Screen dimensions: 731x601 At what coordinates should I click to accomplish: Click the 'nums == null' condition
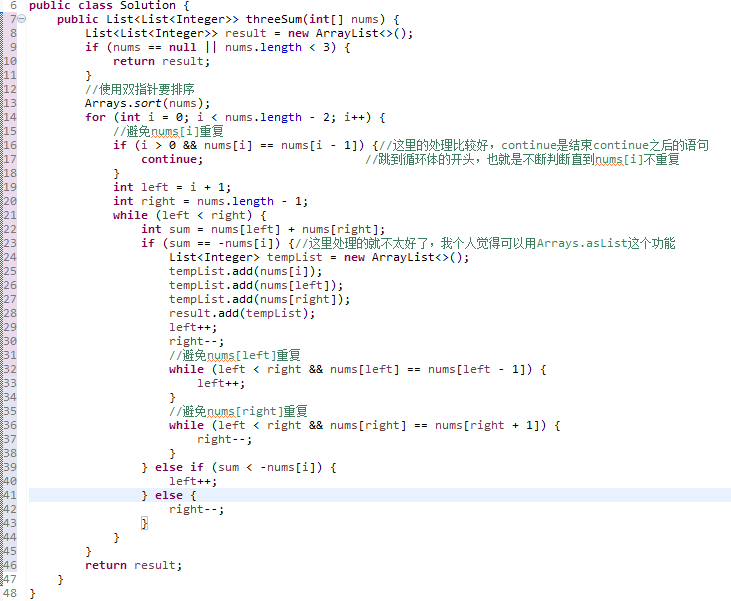tap(154, 47)
